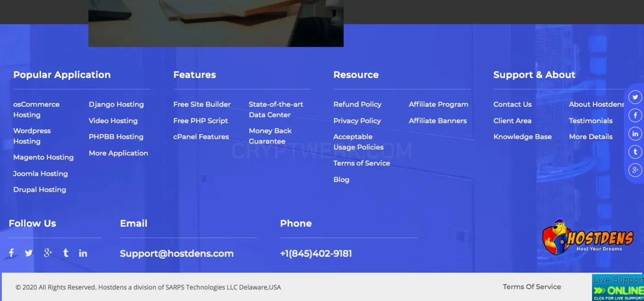Viewport: 644px width, 301px height.
Task: Open About Hostdens link
Action: pos(597,104)
